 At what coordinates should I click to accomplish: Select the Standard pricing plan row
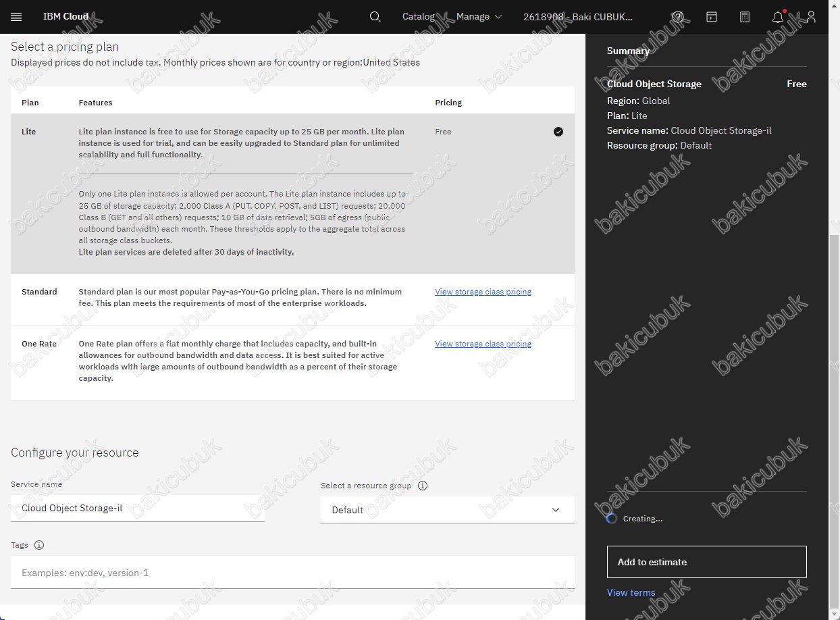(x=292, y=300)
